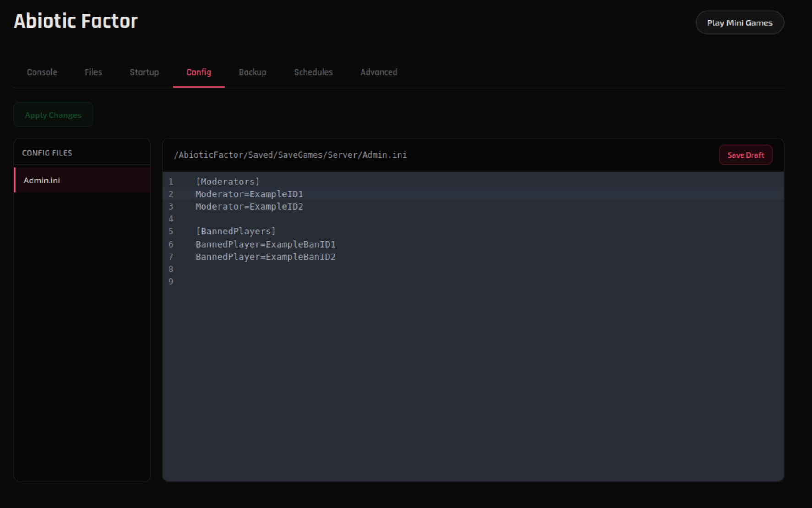Switch to the Backup tab

coord(252,72)
